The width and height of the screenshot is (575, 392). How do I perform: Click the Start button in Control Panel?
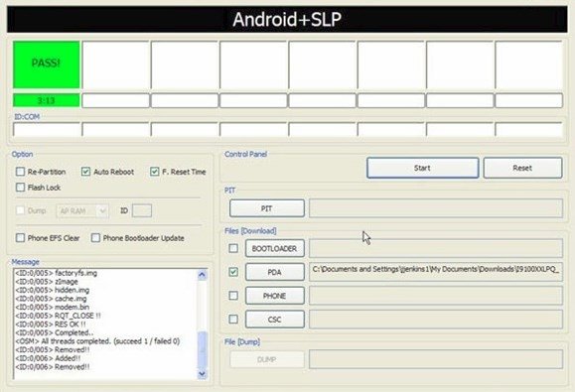pyautogui.click(x=422, y=168)
